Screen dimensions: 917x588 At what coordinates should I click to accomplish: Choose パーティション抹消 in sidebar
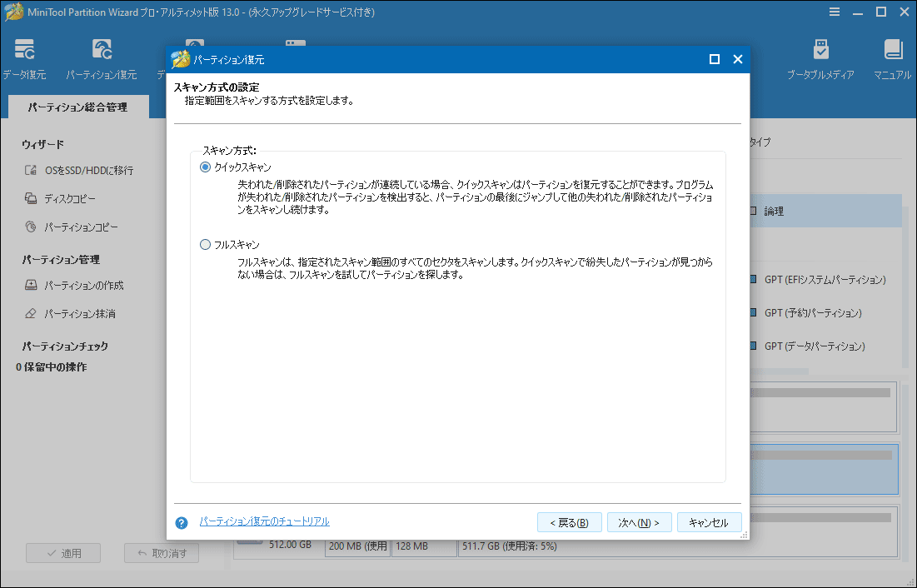click(70, 314)
